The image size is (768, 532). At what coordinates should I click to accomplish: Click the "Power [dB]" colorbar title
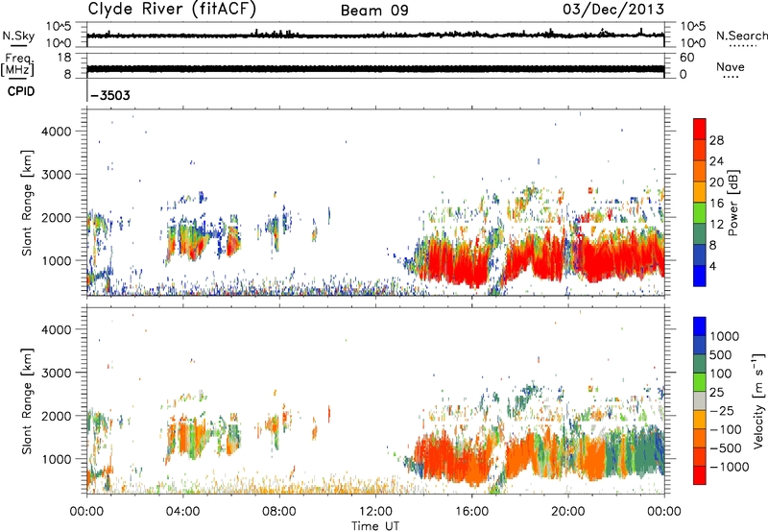coord(733,203)
